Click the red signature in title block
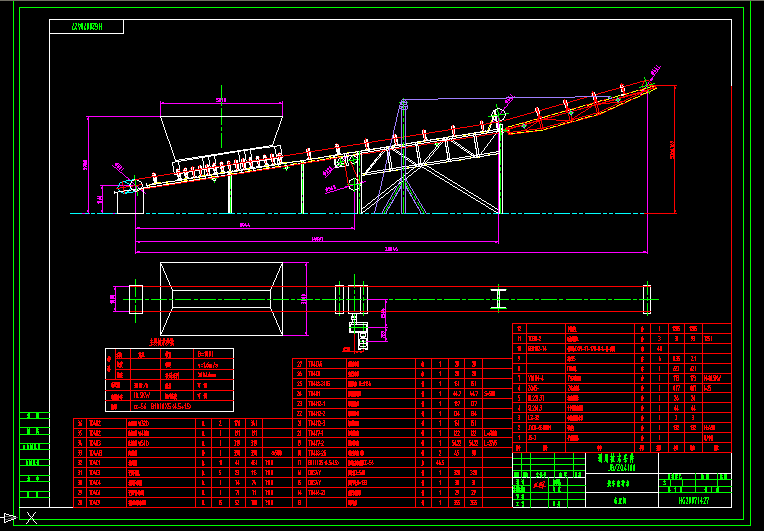The image size is (764, 531). click(539, 485)
